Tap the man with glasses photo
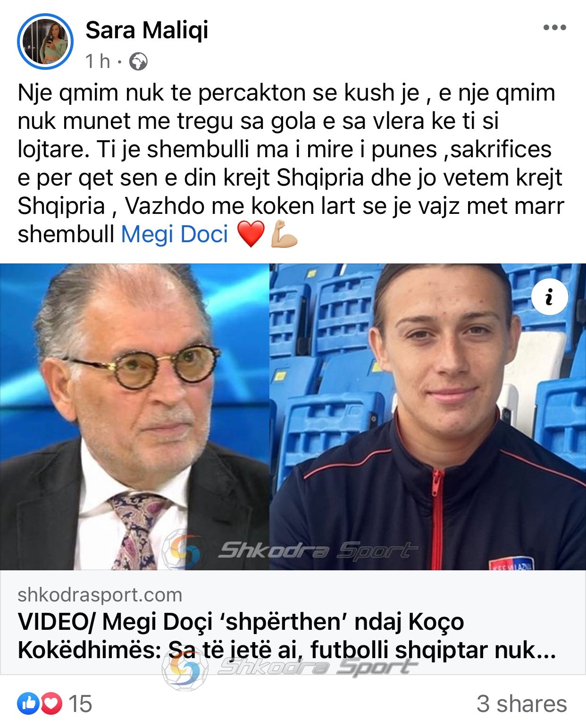This screenshot has height=728, width=586. pyautogui.click(x=134, y=416)
